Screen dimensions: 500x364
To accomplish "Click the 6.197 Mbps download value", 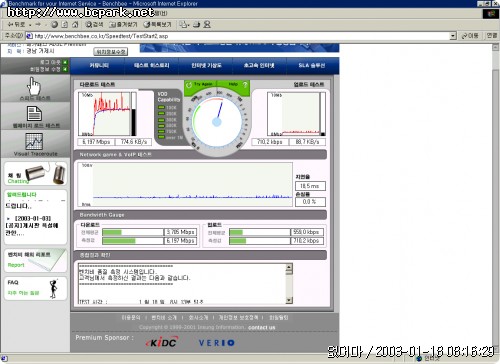I will pyautogui.click(x=96, y=142).
